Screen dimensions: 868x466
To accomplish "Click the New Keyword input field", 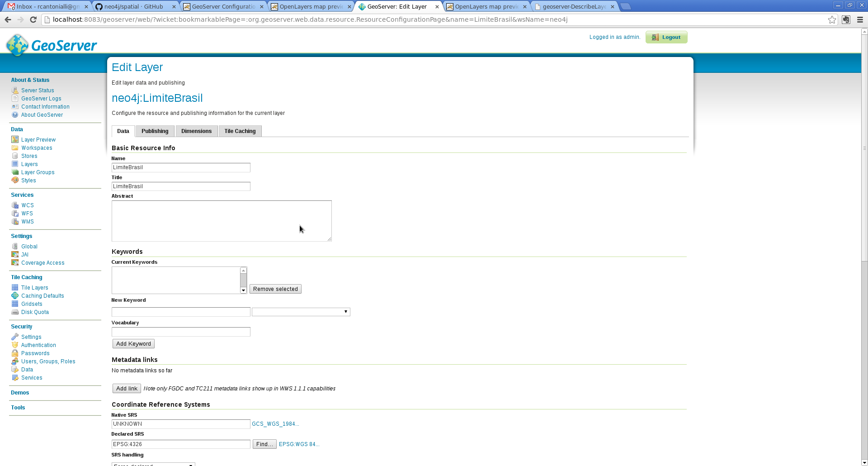I will [181, 312].
